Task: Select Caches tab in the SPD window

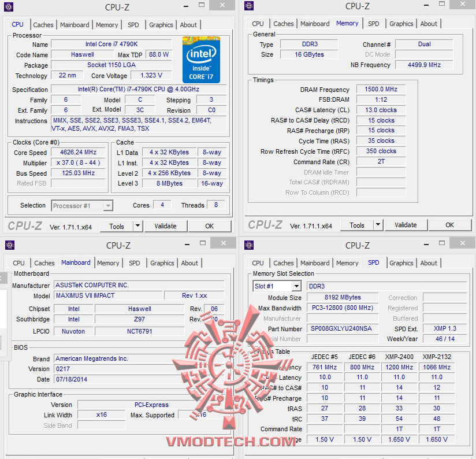Action: click(x=284, y=263)
